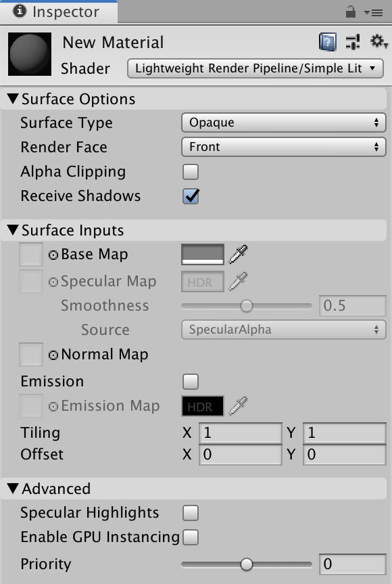Open the material settings gear menu

point(376,42)
